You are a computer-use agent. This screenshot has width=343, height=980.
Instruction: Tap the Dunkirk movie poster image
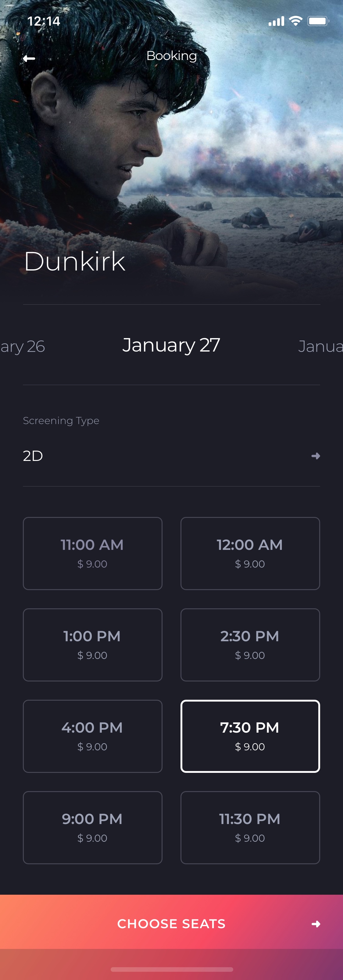(171, 152)
